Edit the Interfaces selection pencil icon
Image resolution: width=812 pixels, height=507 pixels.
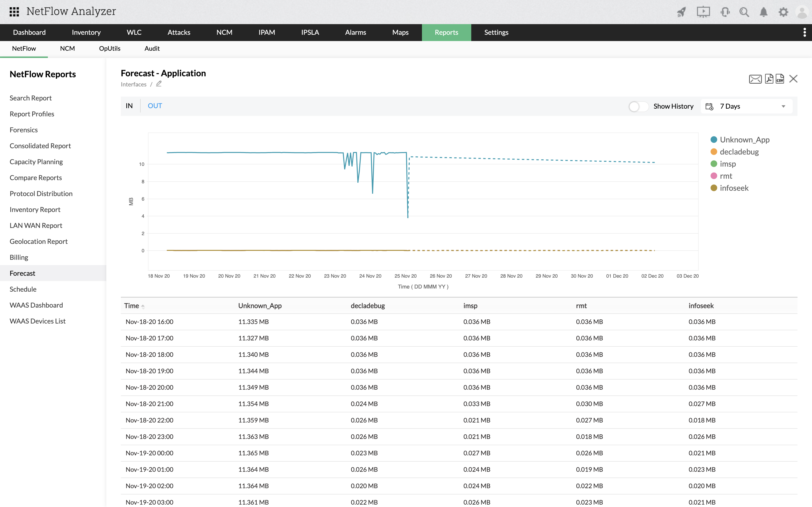point(159,84)
